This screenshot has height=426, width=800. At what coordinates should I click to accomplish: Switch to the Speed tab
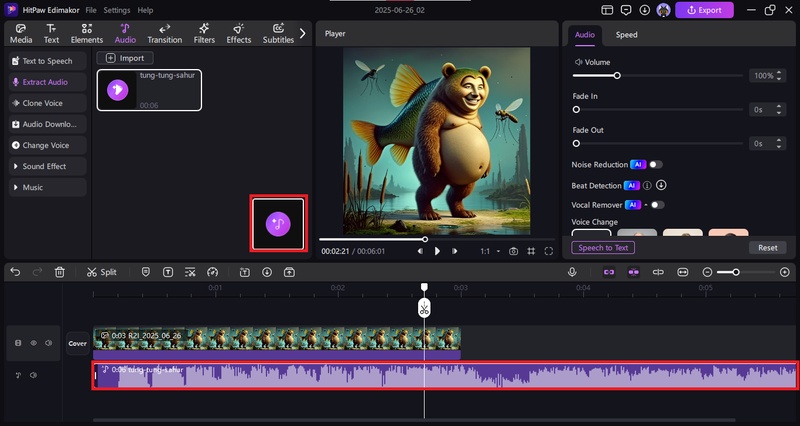(626, 34)
